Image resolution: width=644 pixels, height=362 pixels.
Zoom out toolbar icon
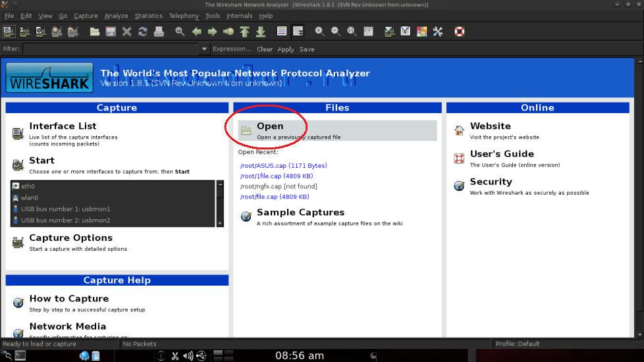[336, 32]
